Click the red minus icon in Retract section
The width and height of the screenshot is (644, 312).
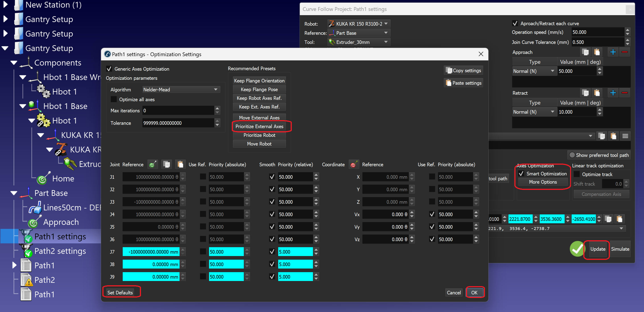click(x=625, y=93)
